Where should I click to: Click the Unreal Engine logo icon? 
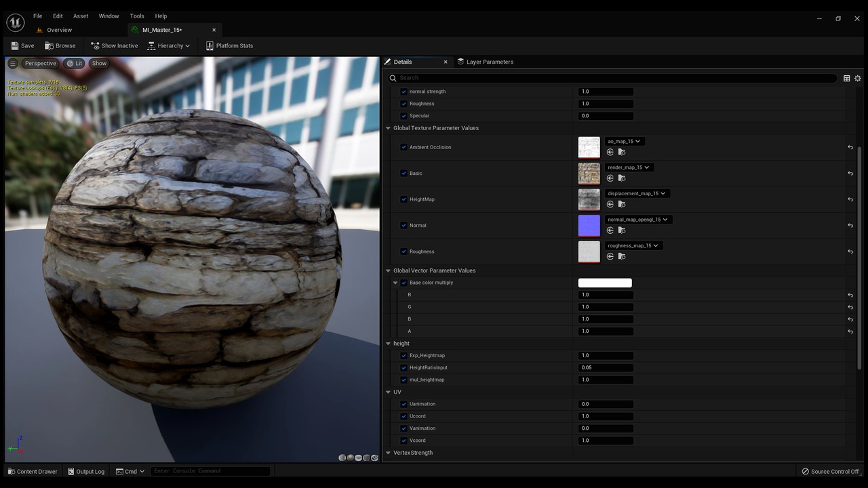[15, 22]
